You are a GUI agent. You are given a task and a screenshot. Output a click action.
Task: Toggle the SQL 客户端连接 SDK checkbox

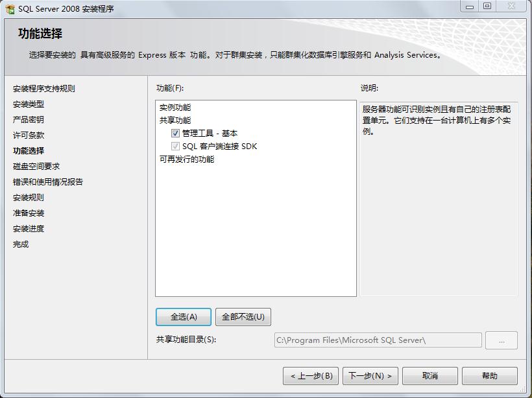tap(175, 146)
